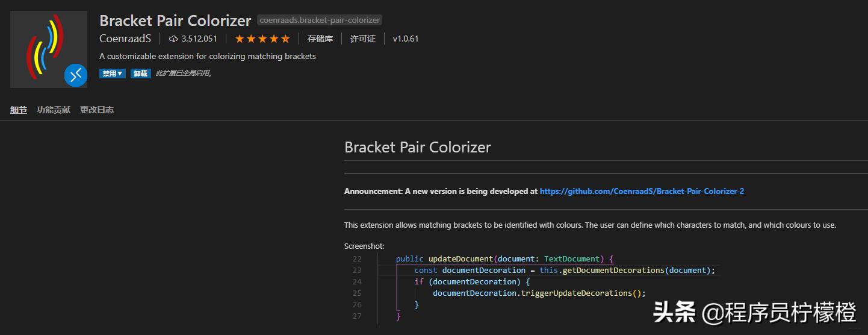Click the CoenraadS publisher name
This screenshot has width=868, height=335.
[125, 39]
